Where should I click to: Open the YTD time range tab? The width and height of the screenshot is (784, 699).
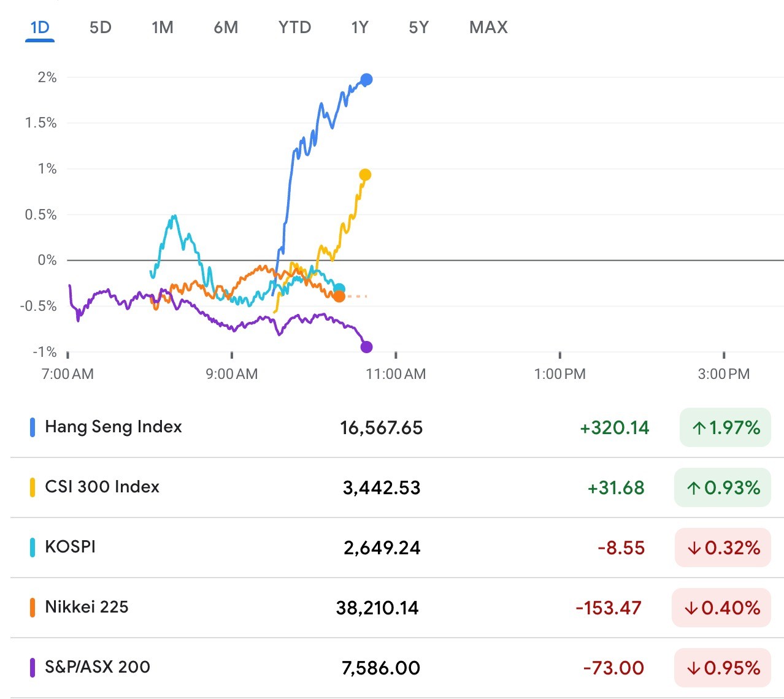295,28
